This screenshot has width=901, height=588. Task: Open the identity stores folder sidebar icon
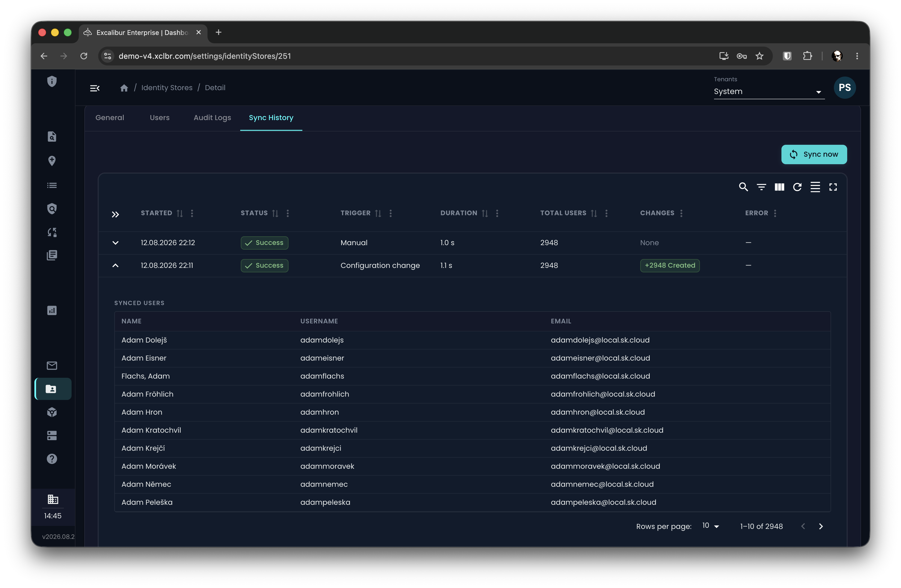(x=53, y=389)
